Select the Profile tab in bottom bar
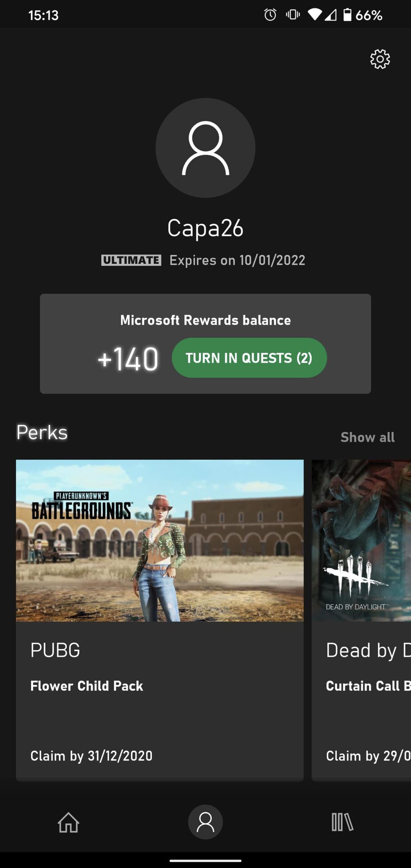 pyautogui.click(x=205, y=822)
